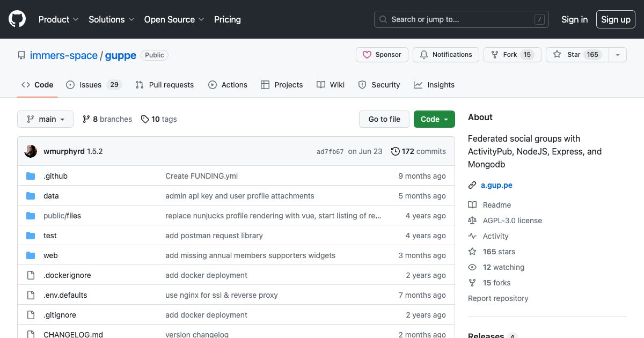644x338 pixels.
Task: Click the AGPL-3.0 license scales icon
Action: point(472,221)
